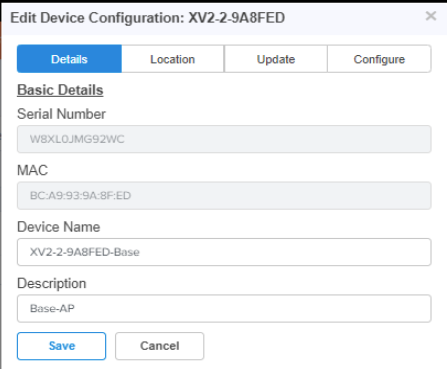Click the Description label
Screen dimensions: 447x369
click(52, 284)
